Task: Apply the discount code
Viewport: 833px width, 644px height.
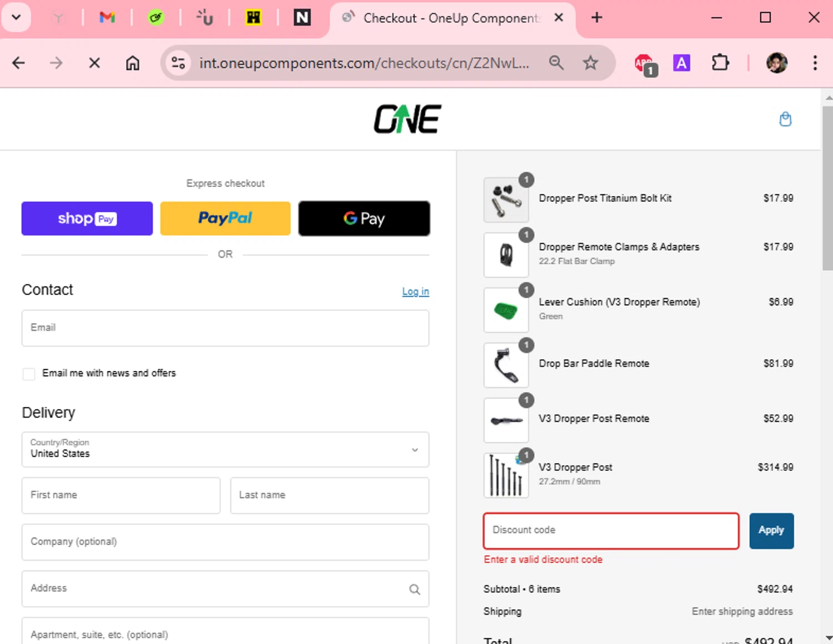Action: [771, 531]
